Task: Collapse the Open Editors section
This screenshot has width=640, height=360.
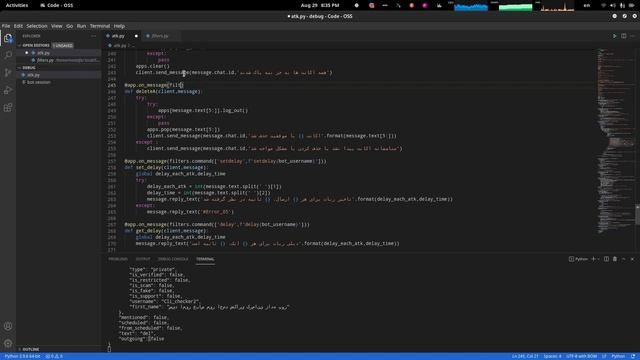Action: [x=36, y=45]
